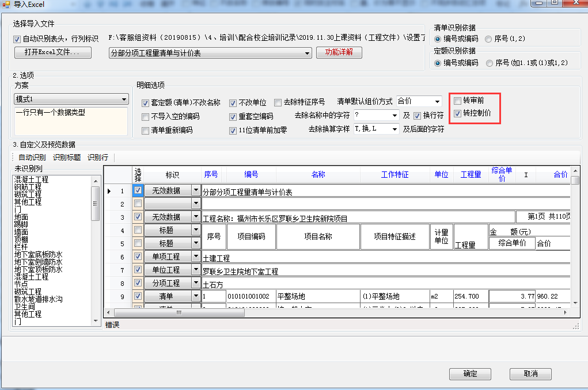Screen dimensions: 588x390
Task: Click right arrow of grid horizontal scrollbar
Action: tap(566, 312)
